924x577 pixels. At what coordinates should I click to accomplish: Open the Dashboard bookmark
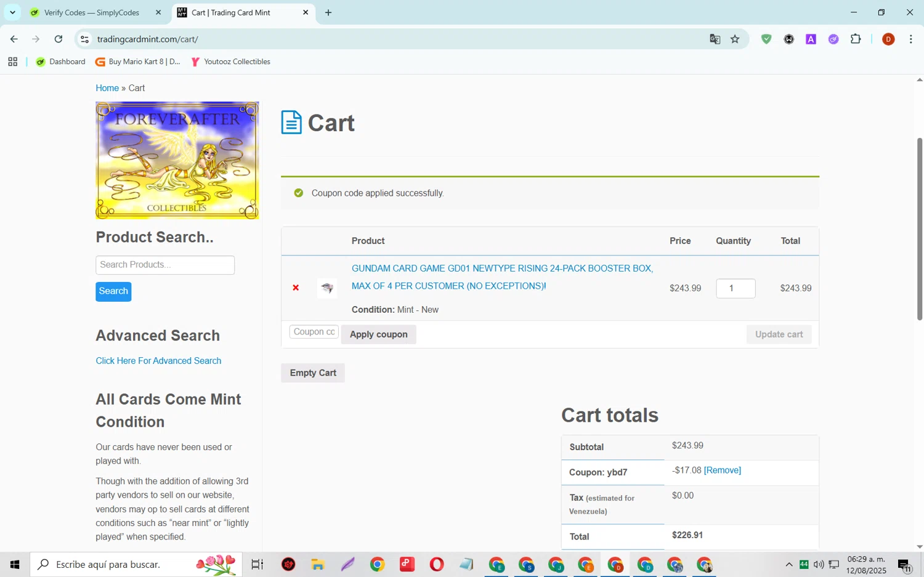(60, 62)
